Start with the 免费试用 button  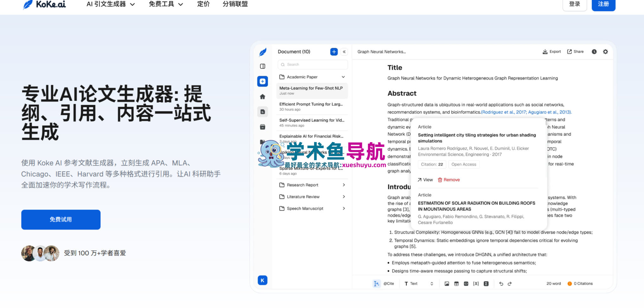tap(61, 219)
